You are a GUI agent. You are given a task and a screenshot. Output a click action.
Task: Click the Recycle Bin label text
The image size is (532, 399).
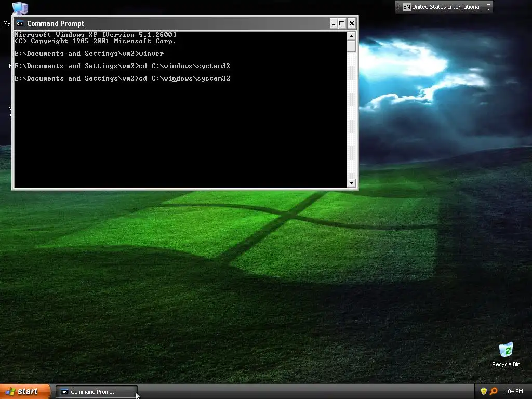coord(506,364)
